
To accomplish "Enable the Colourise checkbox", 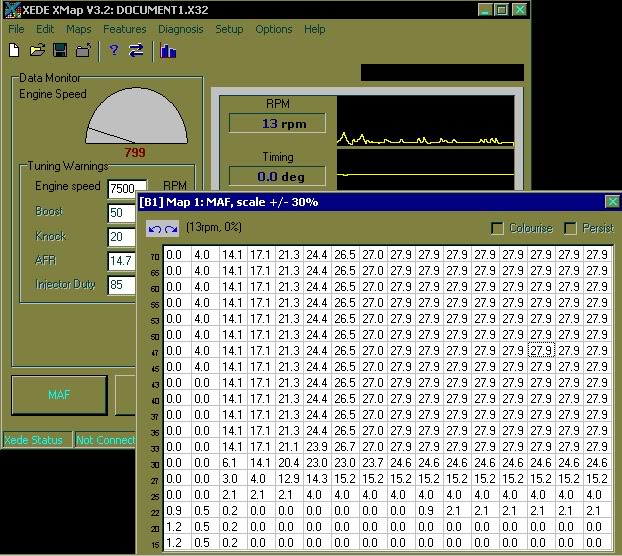I will 497,228.
